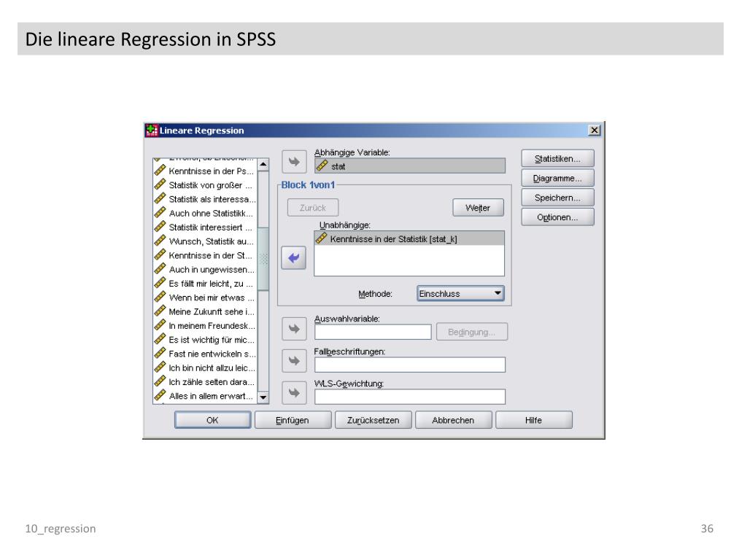Image resolution: width=747 pixels, height=560 pixels.
Task: Cancel with Abbrechen button
Action: 453,420
